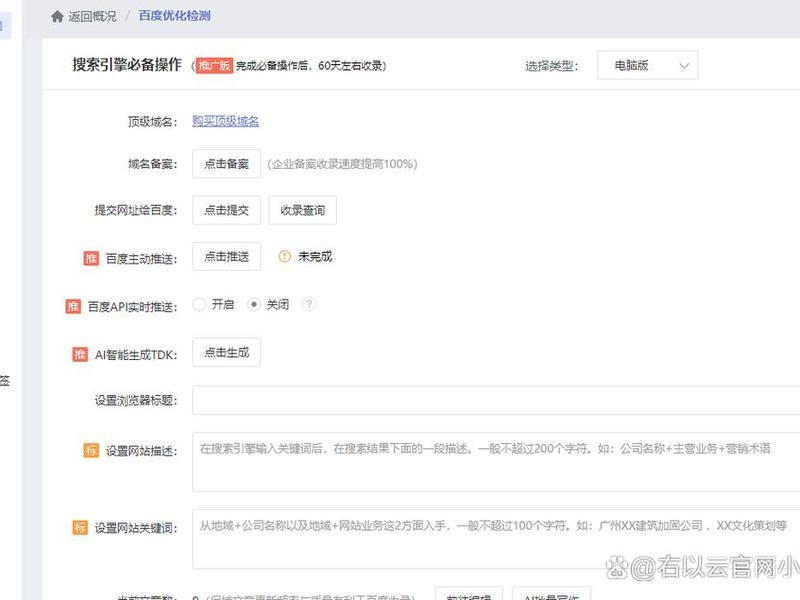Viewport: 800px width, 600px height.
Task: Click the 未完成 status text
Action: tap(315, 257)
